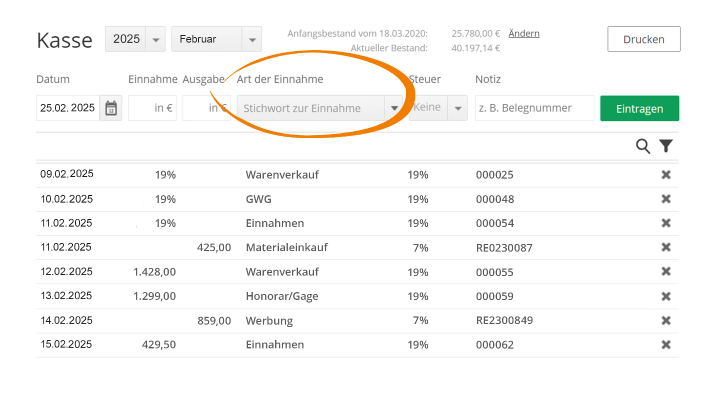This screenshot has width=705, height=406.
Task: Click the magnifier search icon
Action: pyautogui.click(x=643, y=146)
